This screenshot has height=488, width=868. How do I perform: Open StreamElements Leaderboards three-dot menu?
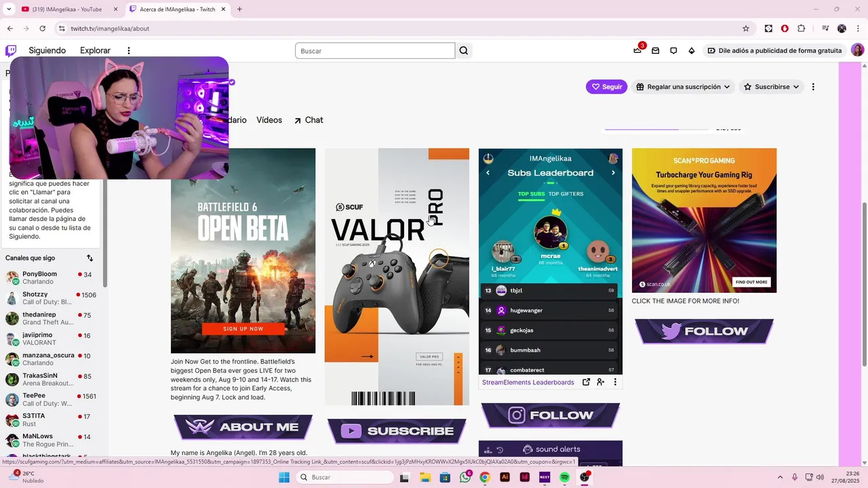click(x=615, y=382)
